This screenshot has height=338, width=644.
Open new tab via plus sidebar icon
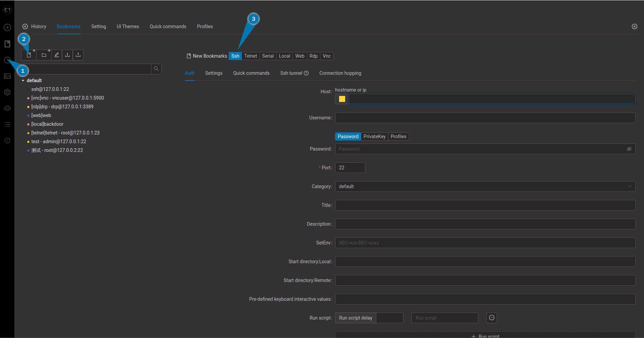[7, 27]
